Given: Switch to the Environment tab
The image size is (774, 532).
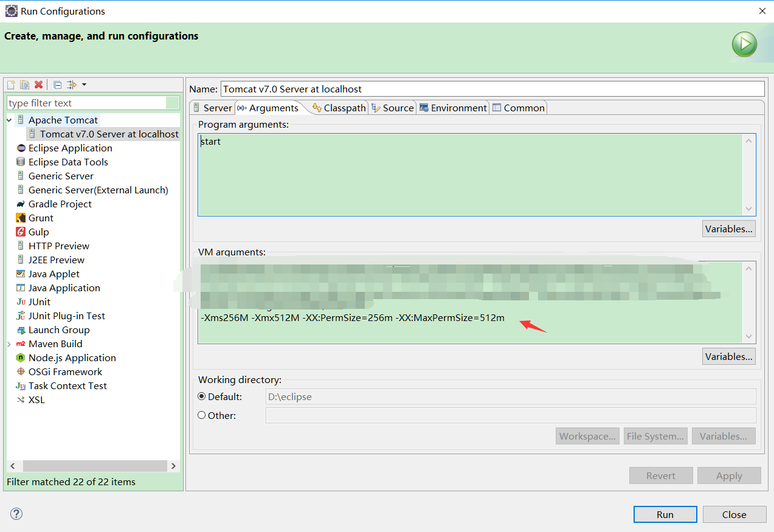Looking at the screenshot, I should [x=453, y=108].
